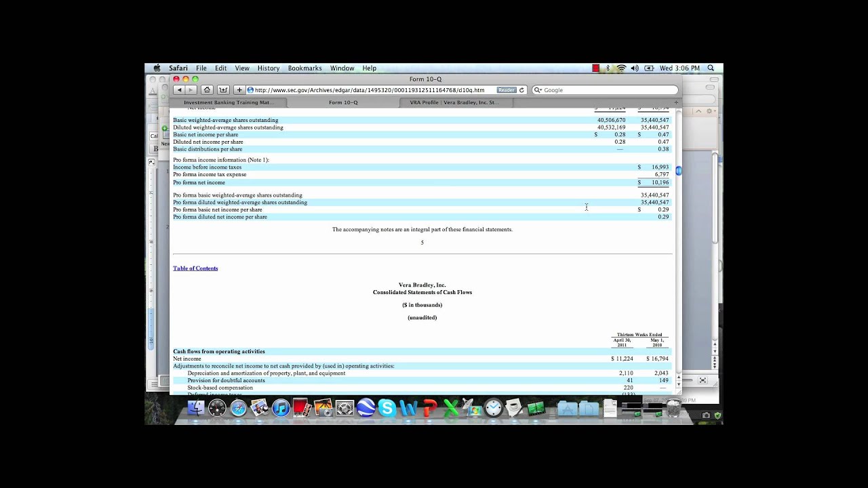Open the Window menu
Screen dimensions: 868x488
tap(342, 68)
